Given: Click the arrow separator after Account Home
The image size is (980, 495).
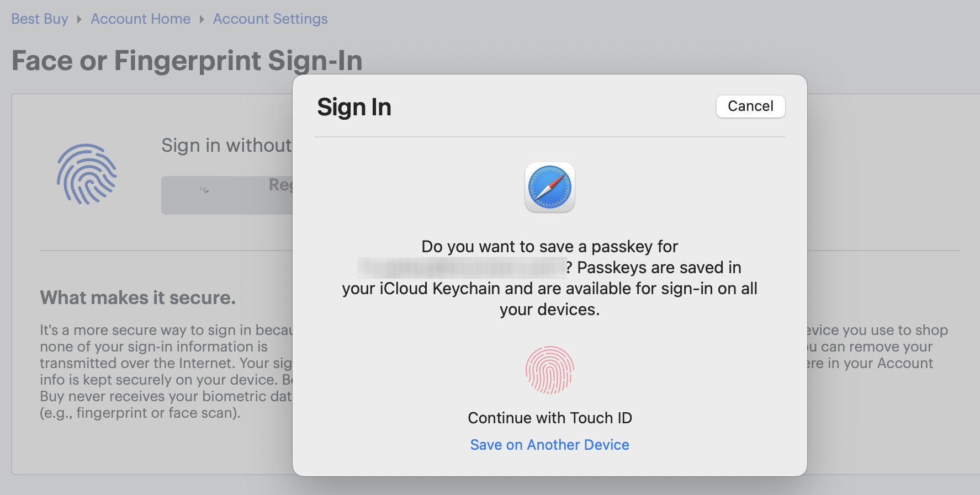Looking at the screenshot, I should 202,19.
